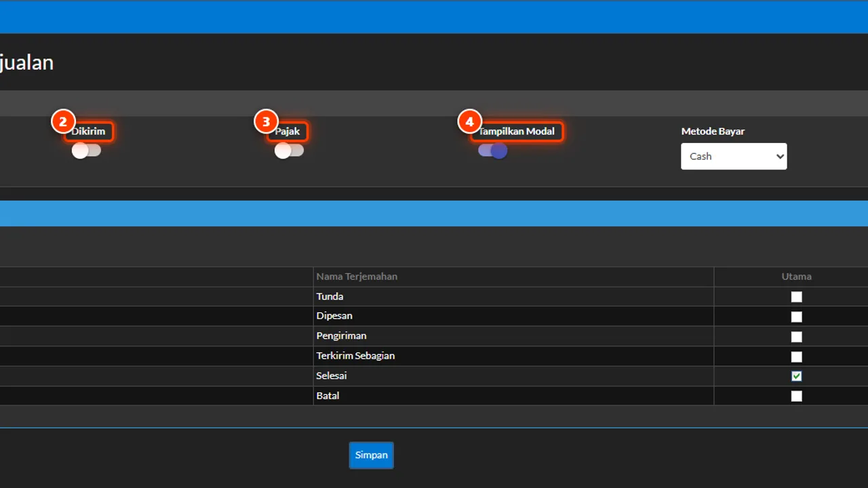Image resolution: width=868 pixels, height=488 pixels.
Task: Click the Nama Terjemahan column header
Action: [513, 277]
